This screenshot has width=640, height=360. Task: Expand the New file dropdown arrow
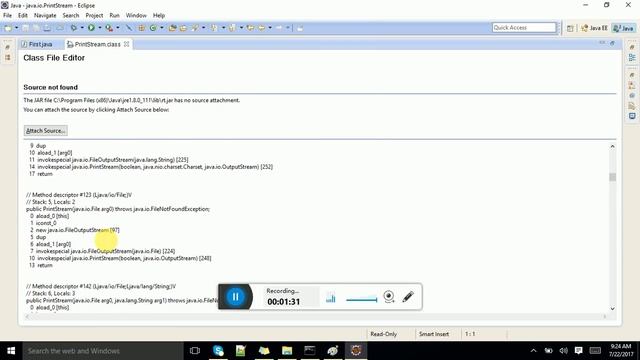16,28
